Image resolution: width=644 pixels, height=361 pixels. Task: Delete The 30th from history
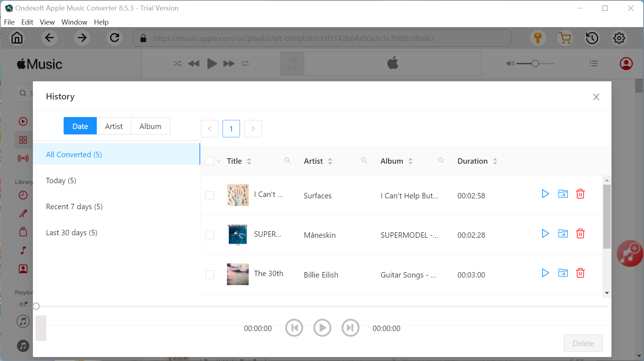pos(580,273)
